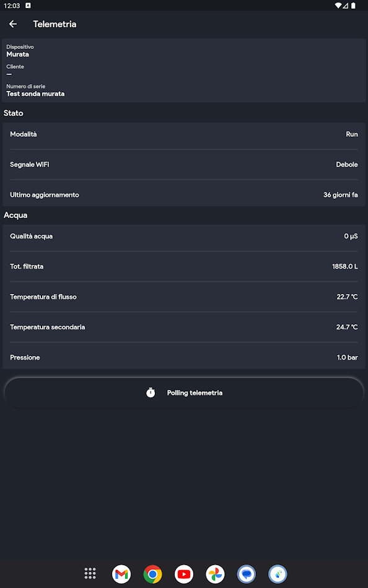
Task: Tap the Murata device info card
Action: 184,70
